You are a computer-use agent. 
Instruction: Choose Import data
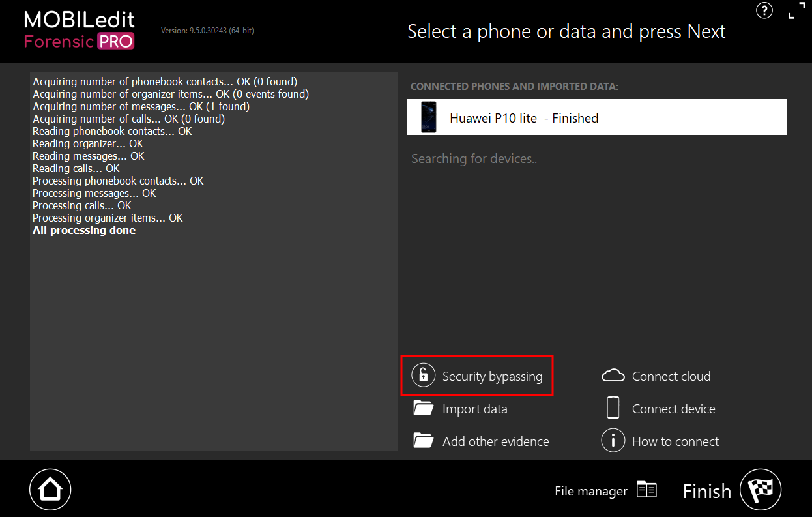(474, 409)
